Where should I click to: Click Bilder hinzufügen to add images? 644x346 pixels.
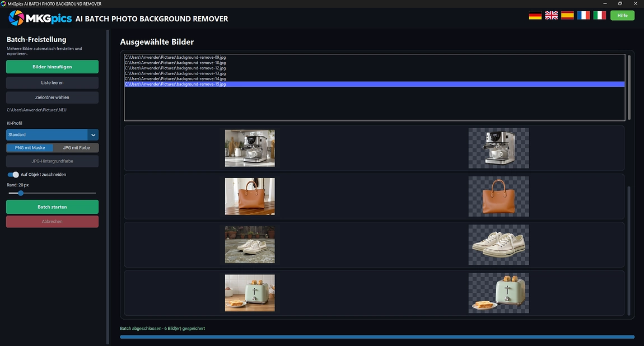52,67
